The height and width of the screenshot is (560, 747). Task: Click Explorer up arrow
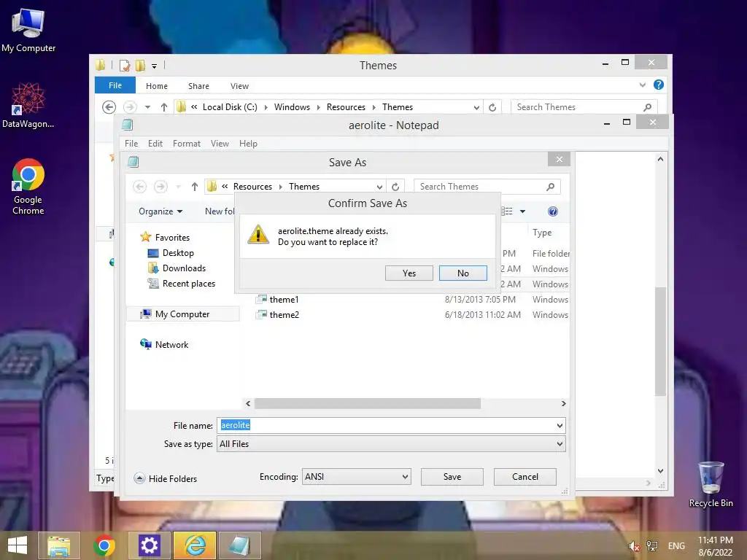pyautogui.click(x=164, y=107)
